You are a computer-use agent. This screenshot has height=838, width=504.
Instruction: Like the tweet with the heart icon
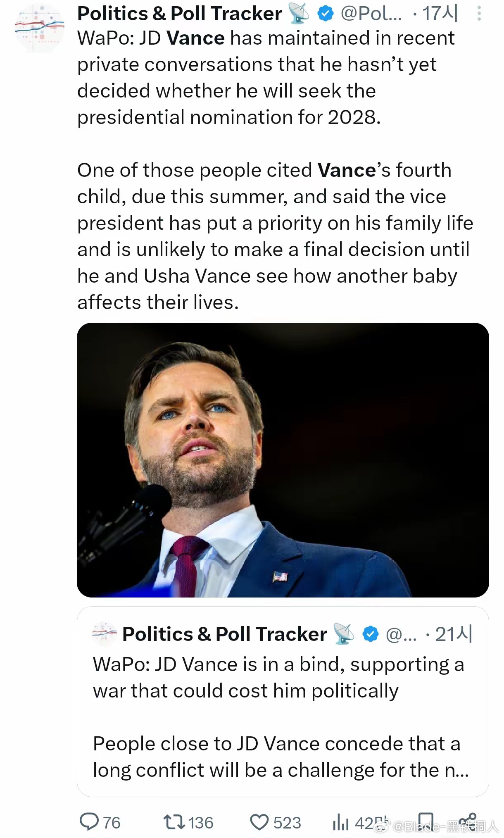point(259,822)
